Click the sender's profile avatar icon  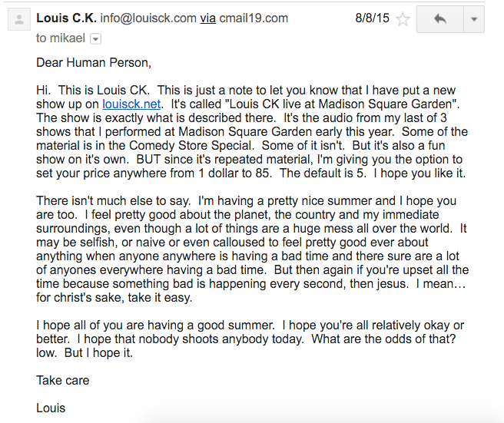tap(17, 21)
